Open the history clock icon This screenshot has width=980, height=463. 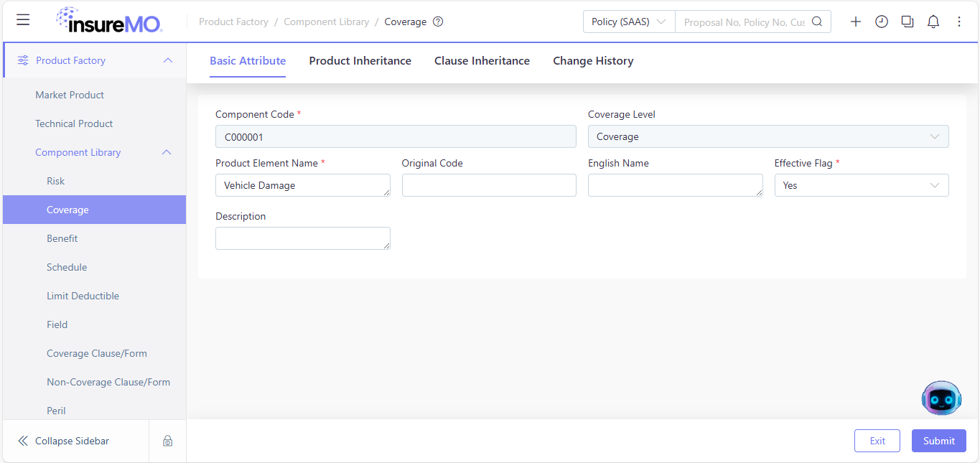(882, 22)
